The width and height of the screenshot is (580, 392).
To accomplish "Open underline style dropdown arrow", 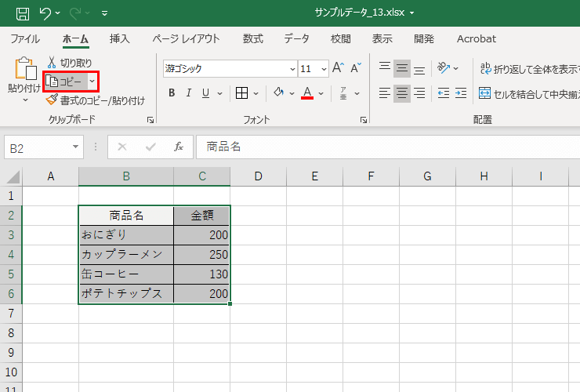I will [x=219, y=93].
